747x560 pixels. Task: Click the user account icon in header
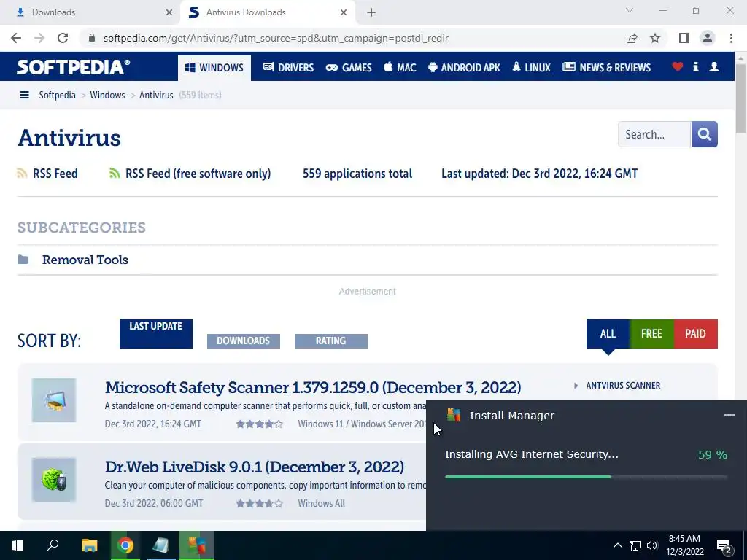(714, 67)
